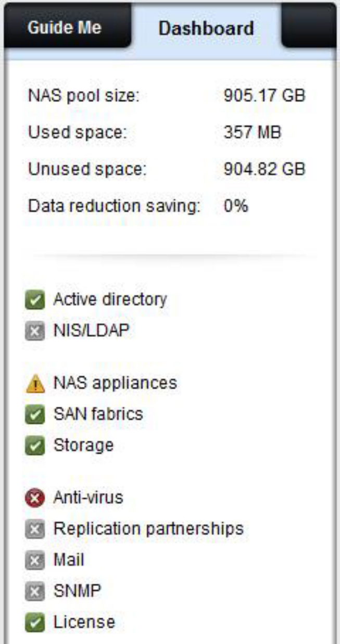Click the Data reduction saving percentage

(x=236, y=206)
